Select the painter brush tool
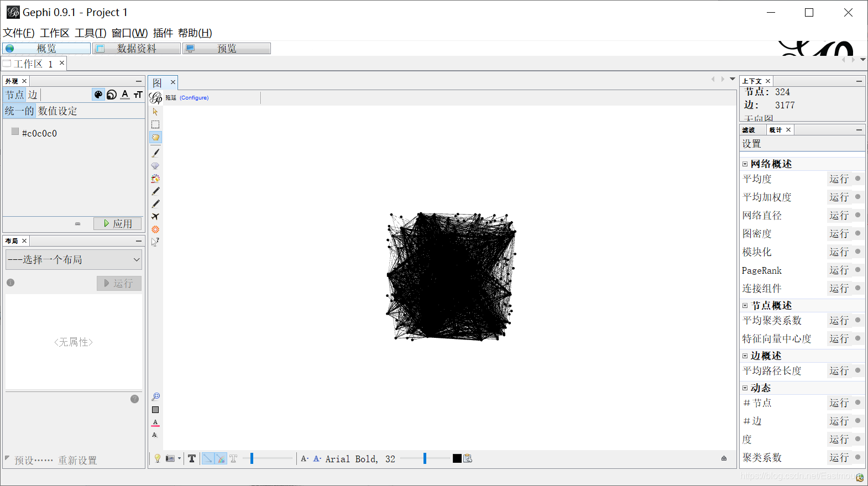The width and height of the screenshot is (868, 486). (155, 153)
